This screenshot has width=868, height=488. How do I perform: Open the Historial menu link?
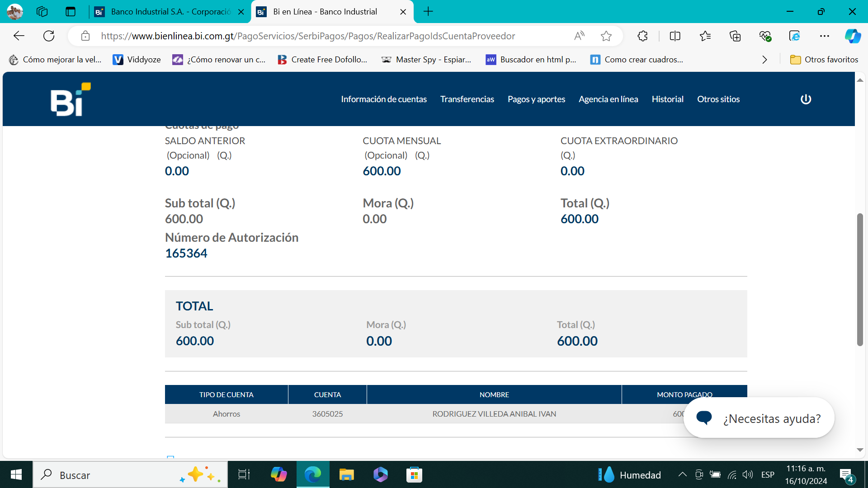(667, 99)
